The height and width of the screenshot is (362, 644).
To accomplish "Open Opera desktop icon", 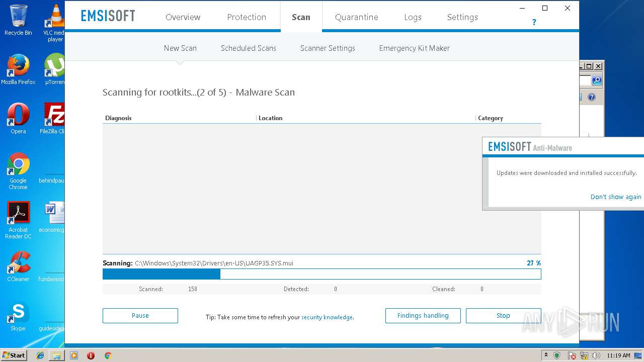I will (x=18, y=119).
